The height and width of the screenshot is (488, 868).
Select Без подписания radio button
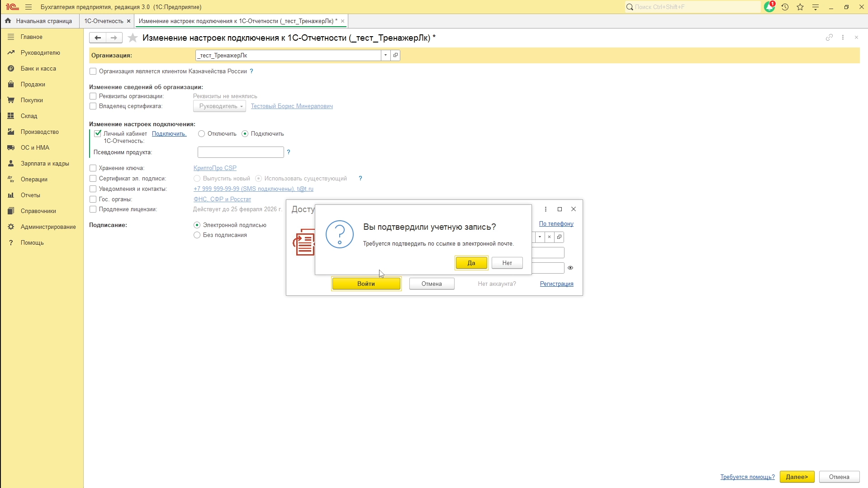197,235
